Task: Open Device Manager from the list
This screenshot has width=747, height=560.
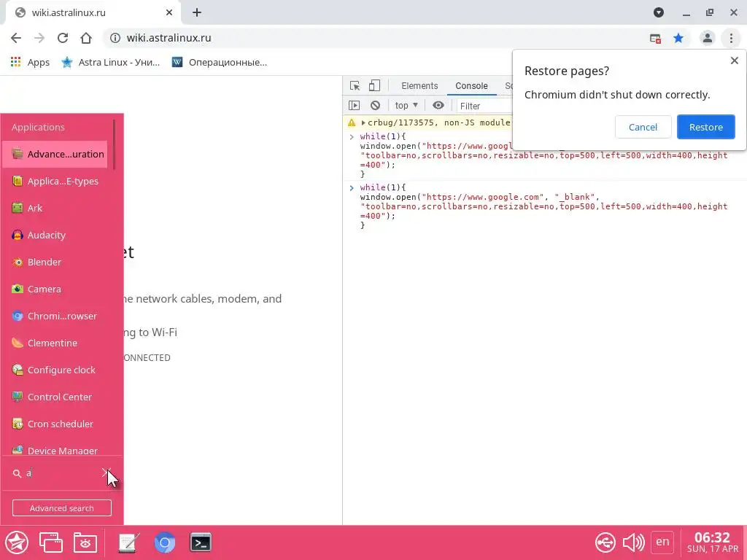Action: point(55,449)
